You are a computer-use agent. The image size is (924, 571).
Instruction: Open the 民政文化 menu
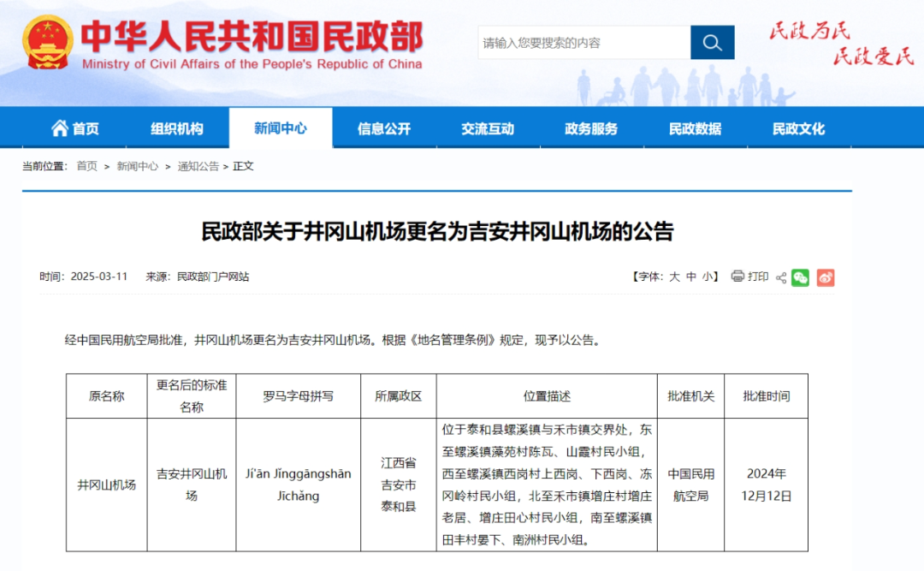(x=799, y=128)
